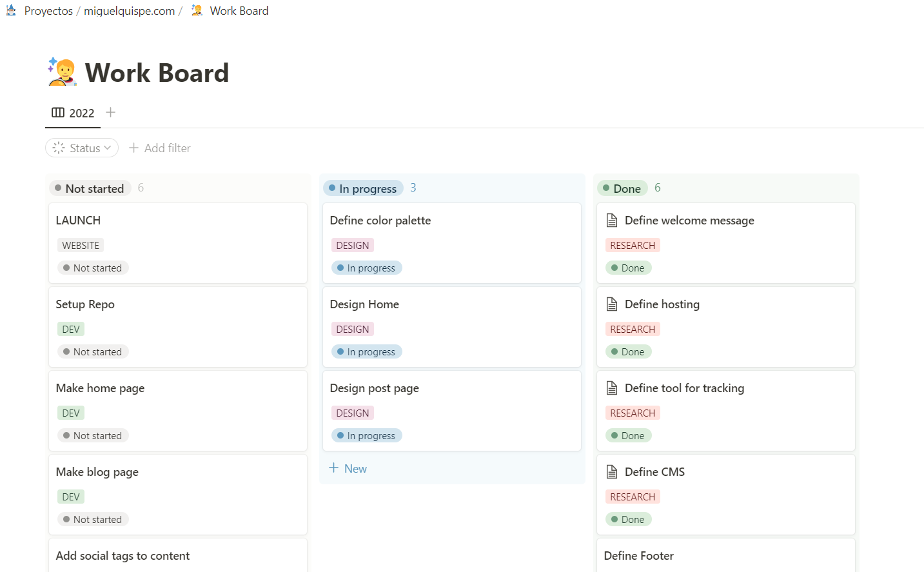Click page icon on Define CMS card

click(612, 472)
